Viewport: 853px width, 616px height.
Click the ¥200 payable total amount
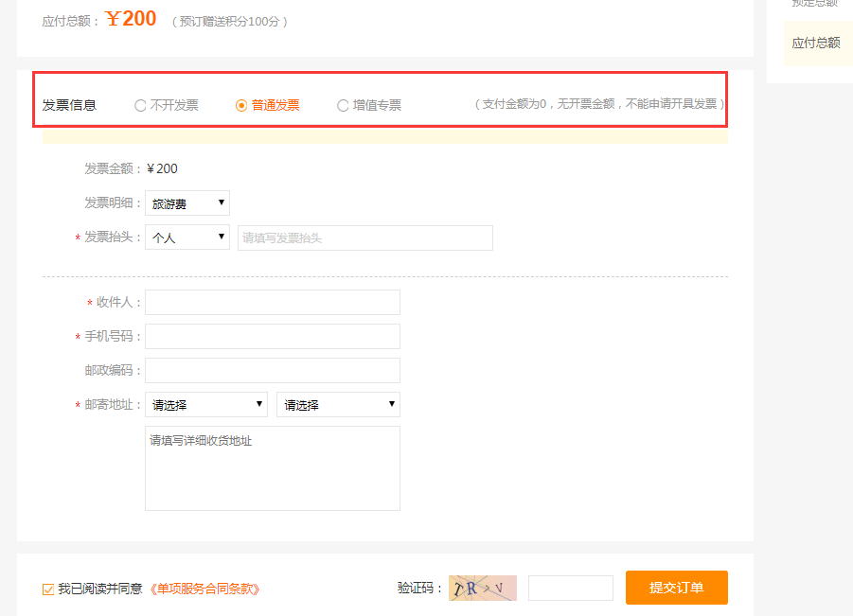pyautogui.click(x=131, y=19)
